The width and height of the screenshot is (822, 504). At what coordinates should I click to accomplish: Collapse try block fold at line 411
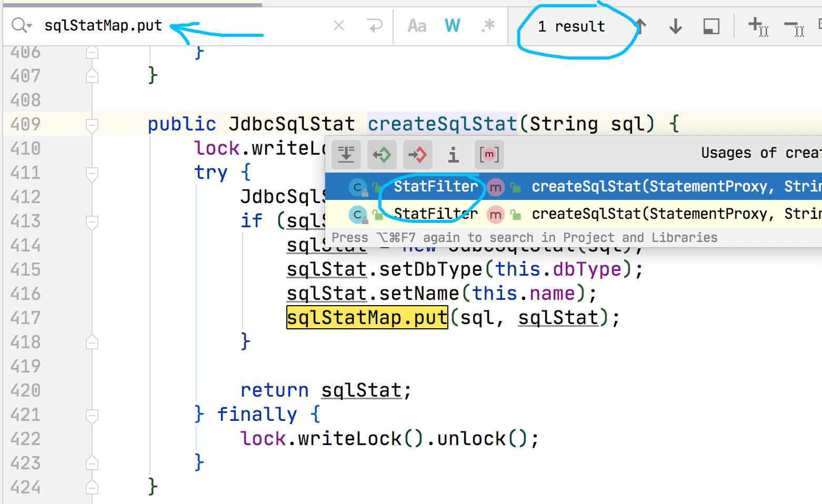click(x=92, y=174)
